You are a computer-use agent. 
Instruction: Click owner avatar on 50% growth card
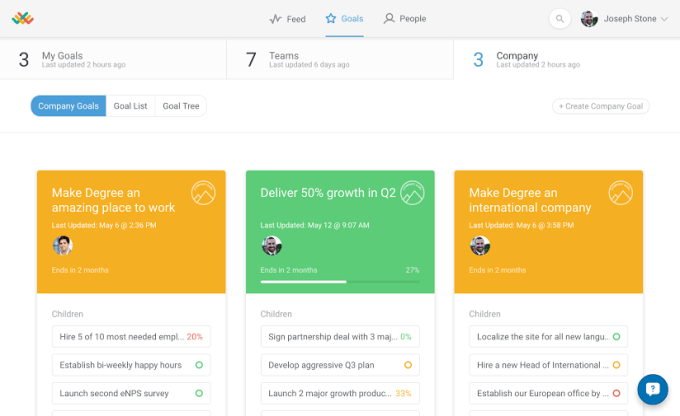271,246
